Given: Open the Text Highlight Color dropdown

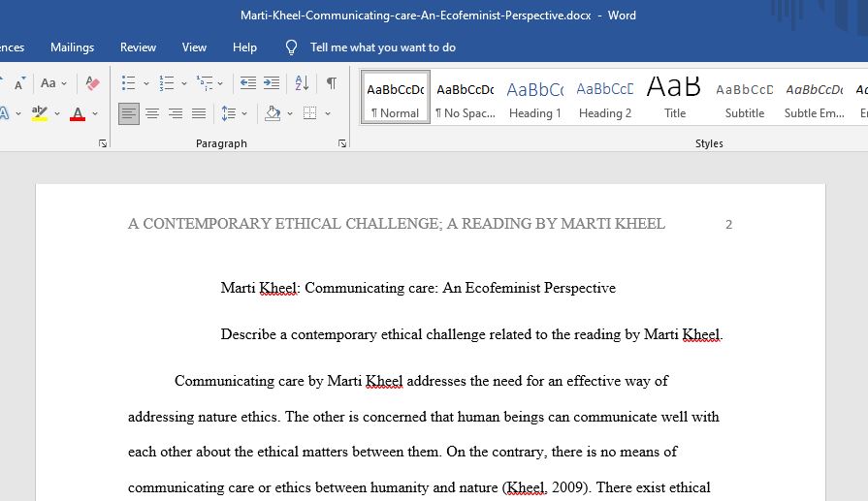Looking at the screenshot, I should (x=56, y=114).
